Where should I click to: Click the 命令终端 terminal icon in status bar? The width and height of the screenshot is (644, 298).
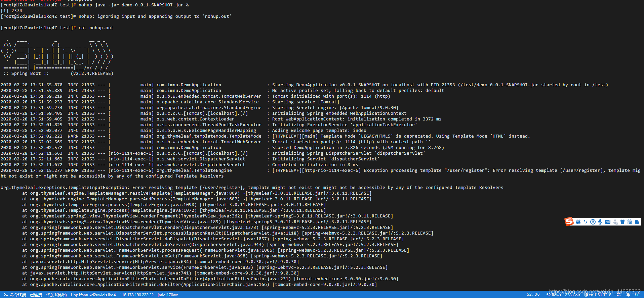(15, 295)
